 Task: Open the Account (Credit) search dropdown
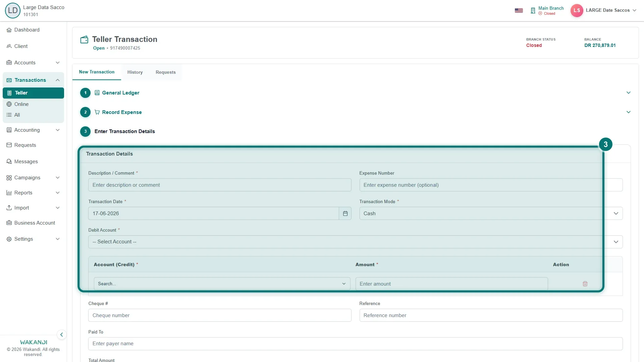[x=222, y=284]
